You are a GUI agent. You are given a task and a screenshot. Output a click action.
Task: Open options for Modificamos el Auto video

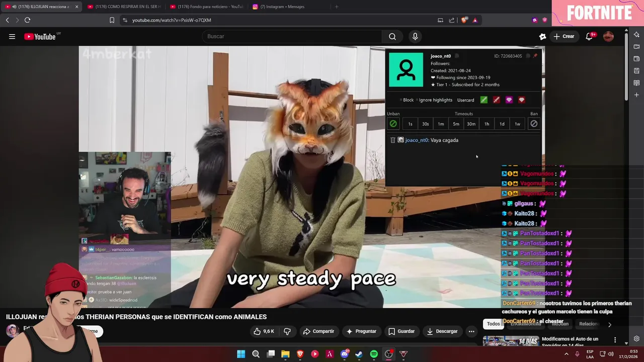click(x=615, y=340)
